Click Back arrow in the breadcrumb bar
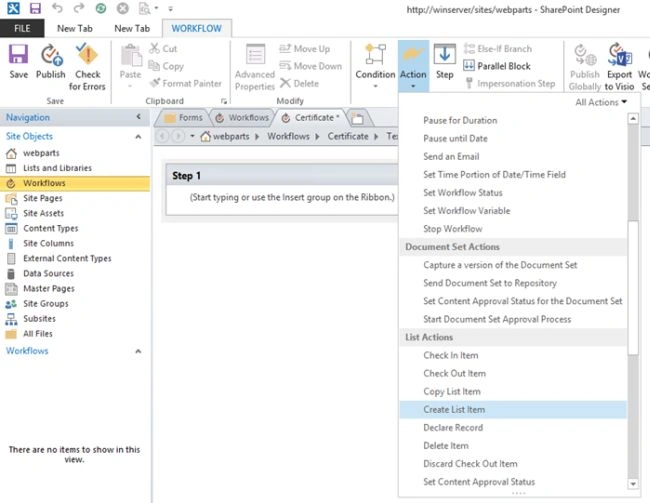 162,136
